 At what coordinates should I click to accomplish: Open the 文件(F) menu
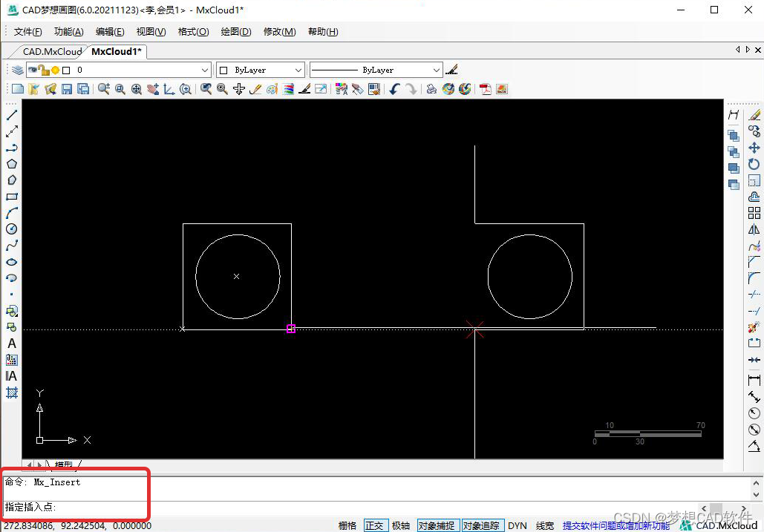(x=27, y=32)
